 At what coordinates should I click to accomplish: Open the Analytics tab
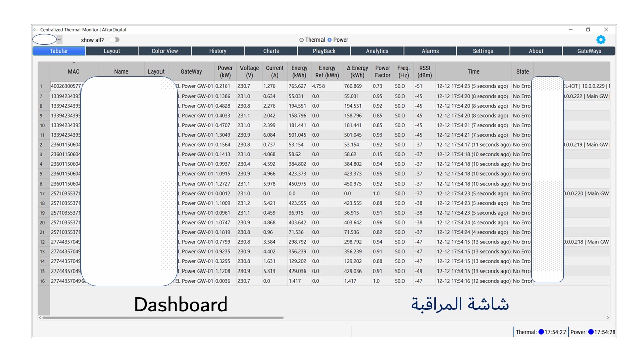377,51
